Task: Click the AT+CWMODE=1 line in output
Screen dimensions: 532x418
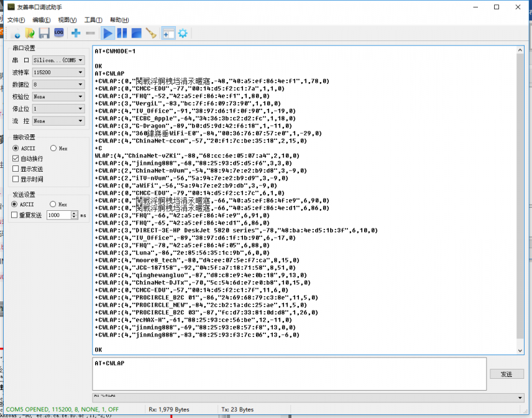Action: 115,51
